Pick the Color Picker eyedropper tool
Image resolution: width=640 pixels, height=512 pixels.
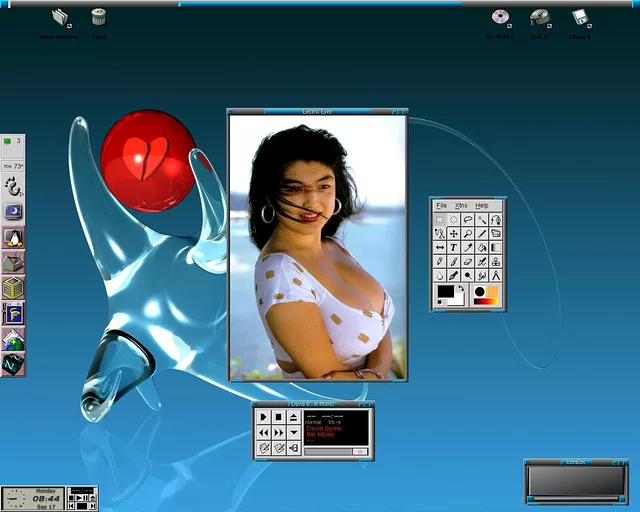(467, 247)
